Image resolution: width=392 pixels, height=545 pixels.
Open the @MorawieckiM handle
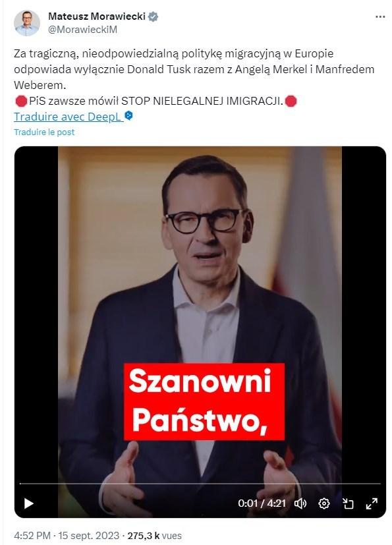[x=83, y=30]
